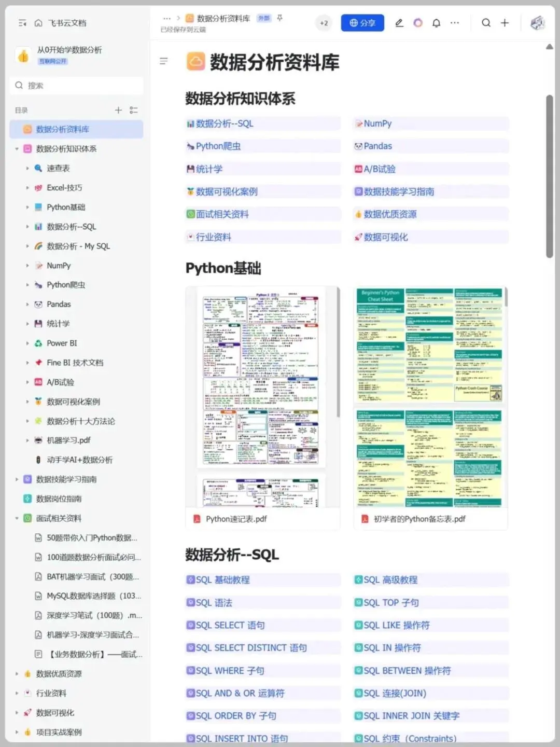Open notifications via the bell icon
560x747 pixels.
[x=436, y=23]
